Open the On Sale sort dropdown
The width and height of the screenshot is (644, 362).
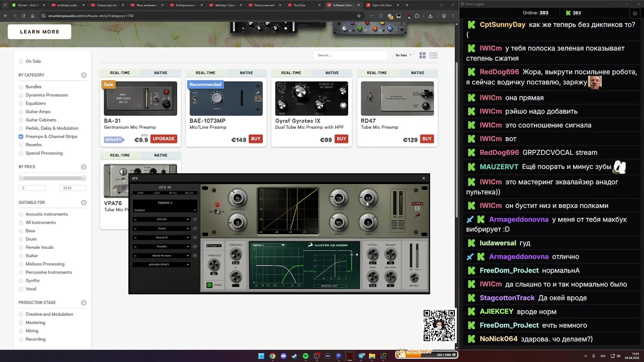(404, 55)
